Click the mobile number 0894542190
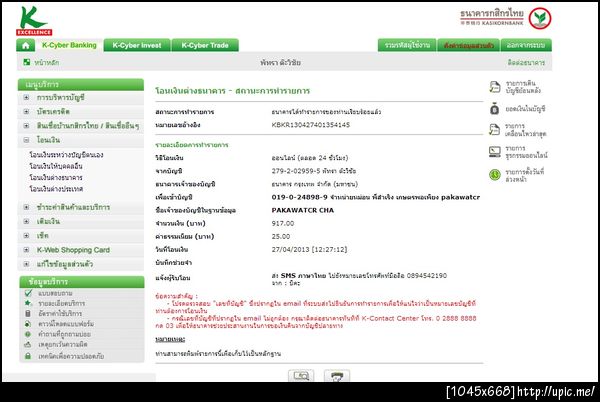600x402 pixels. [427, 275]
